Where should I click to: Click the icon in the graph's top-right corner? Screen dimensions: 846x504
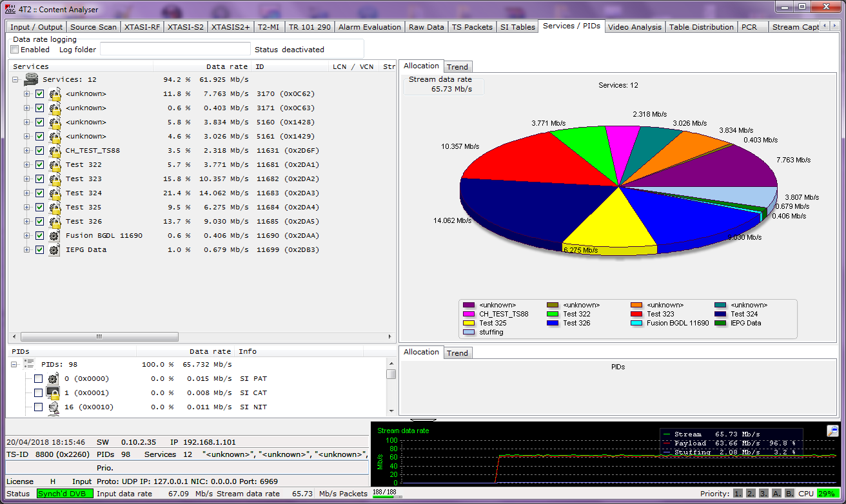pos(832,431)
